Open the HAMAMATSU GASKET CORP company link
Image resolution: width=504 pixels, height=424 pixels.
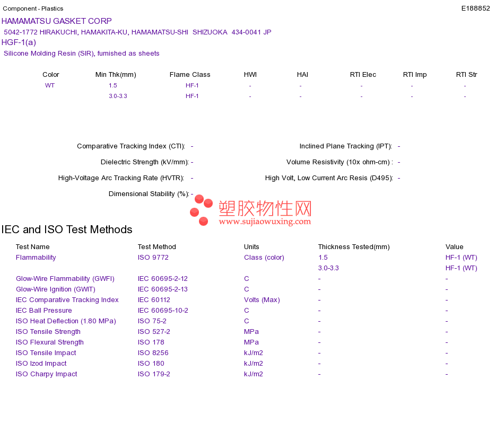tap(57, 21)
